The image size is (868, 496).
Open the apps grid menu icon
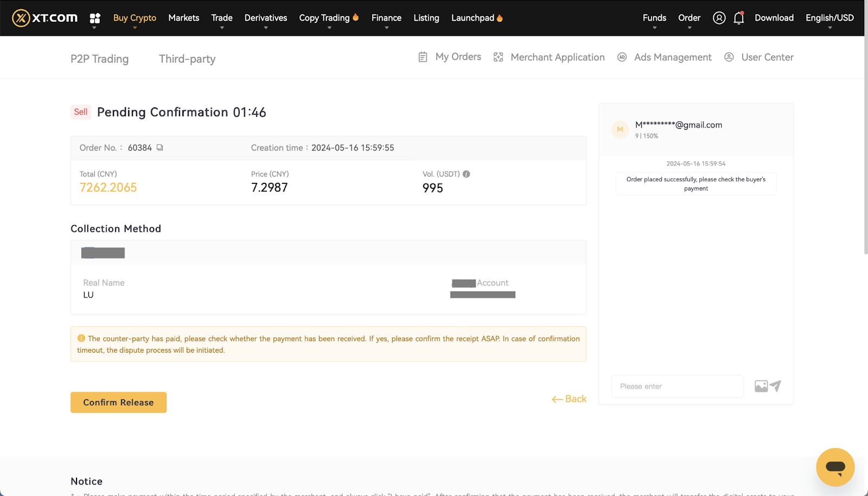click(95, 18)
